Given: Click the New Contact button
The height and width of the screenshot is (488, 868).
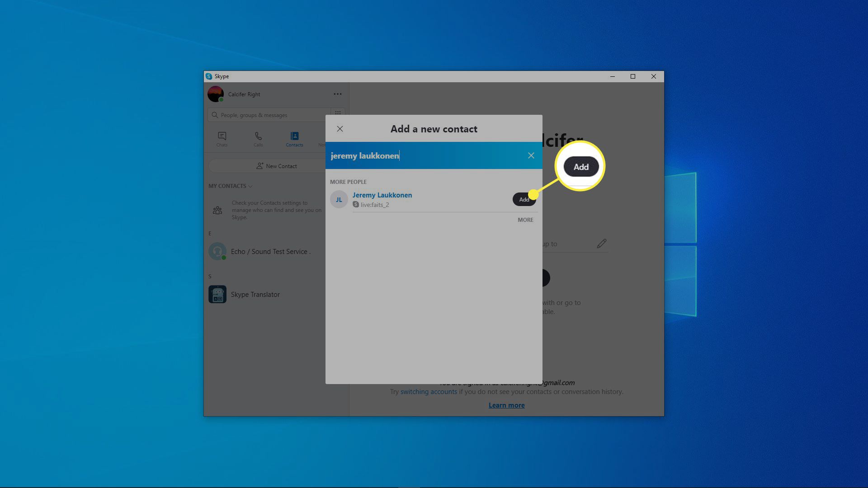Looking at the screenshot, I should point(277,166).
